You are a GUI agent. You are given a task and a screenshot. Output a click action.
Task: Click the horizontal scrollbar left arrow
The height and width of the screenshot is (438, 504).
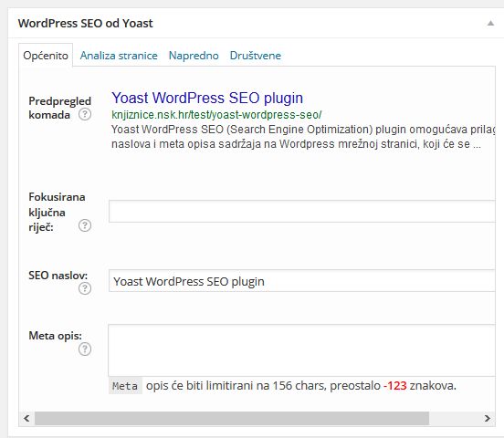pyautogui.click(x=26, y=418)
